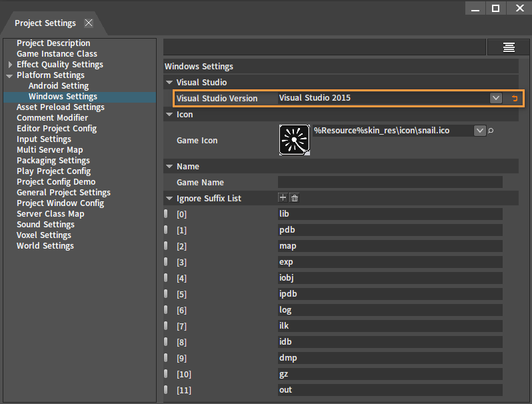The width and height of the screenshot is (532, 404).
Task: Click the 'log' suffix field
Action: [390, 310]
